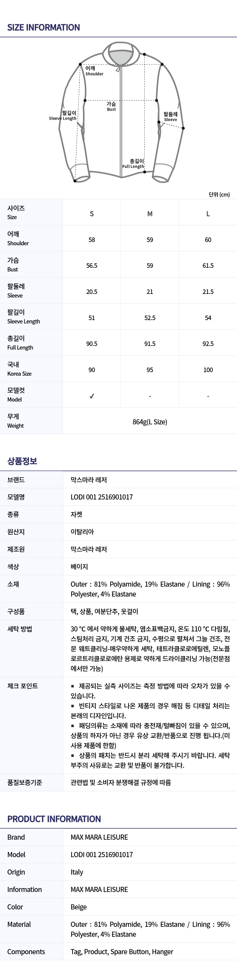The image size is (237, 980).
Task: Click the MAX MARA LEISURE value beside Brand
Action: point(99,837)
